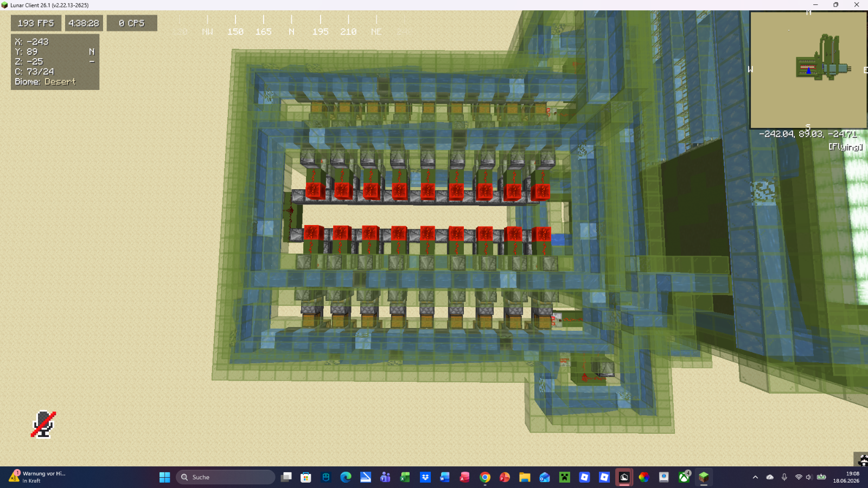Click the 193 FPS counter

pos(36,23)
